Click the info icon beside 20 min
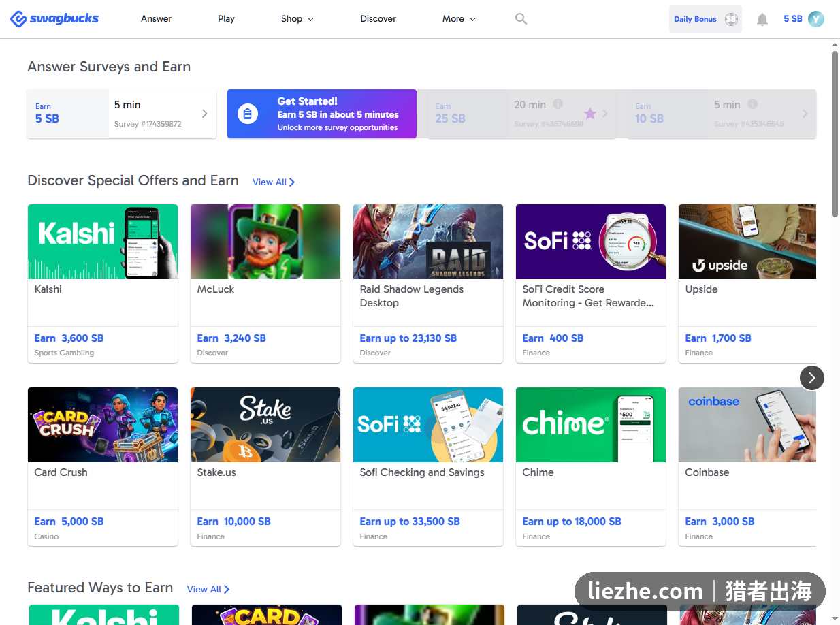This screenshot has height=625, width=840. 558,104
